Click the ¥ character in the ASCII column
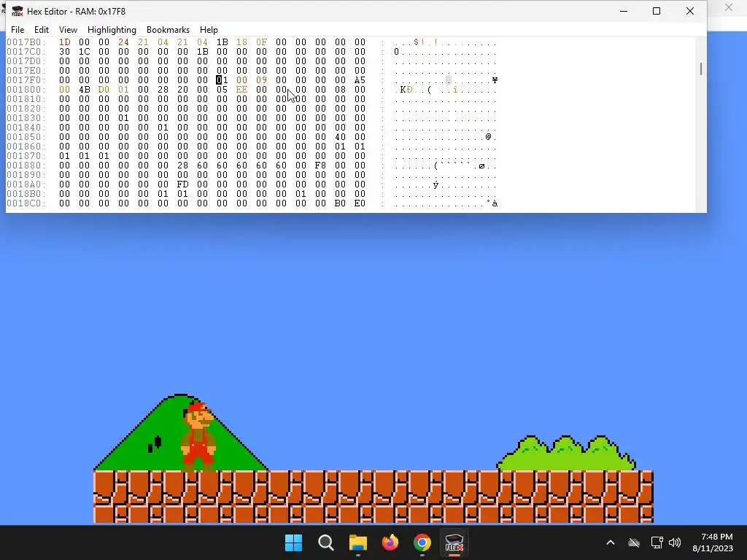The width and height of the screenshot is (747, 560). pyautogui.click(x=495, y=80)
